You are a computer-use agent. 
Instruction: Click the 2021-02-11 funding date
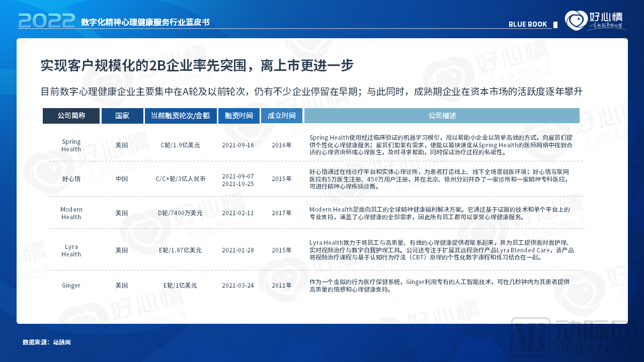click(x=238, y=213)
